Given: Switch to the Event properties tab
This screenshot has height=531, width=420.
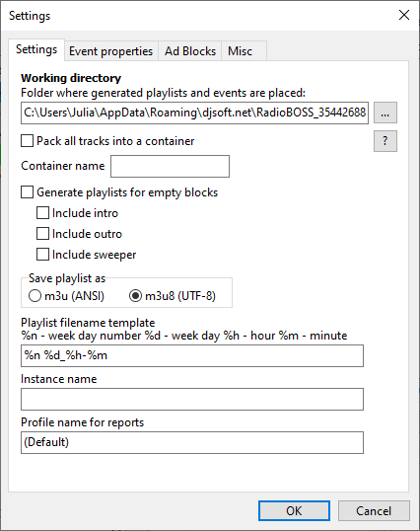Looking at the screenshot, I should pos(111,51).
